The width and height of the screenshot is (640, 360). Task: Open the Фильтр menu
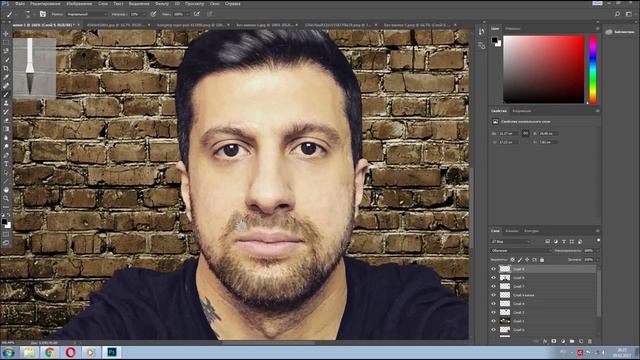tap(162, 4)
